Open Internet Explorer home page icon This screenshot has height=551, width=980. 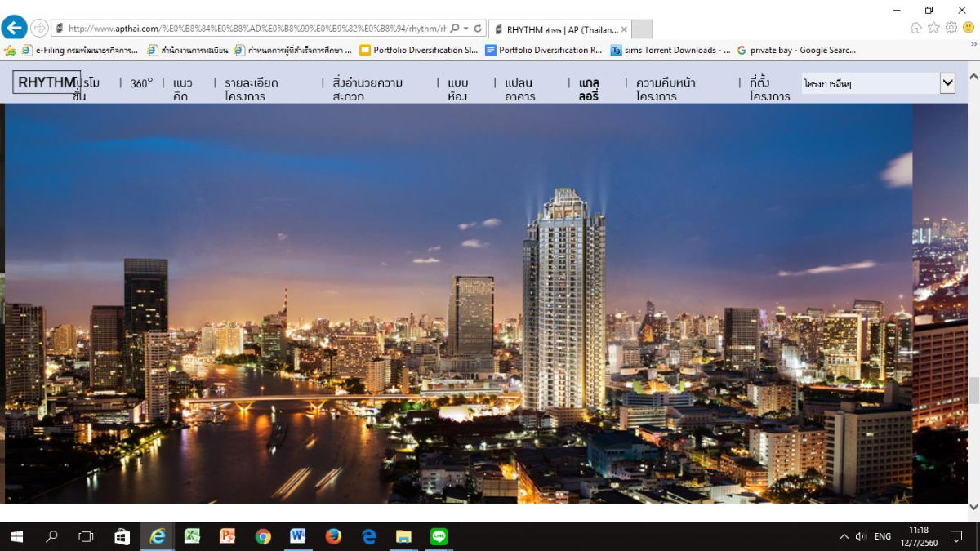point(915,27)
